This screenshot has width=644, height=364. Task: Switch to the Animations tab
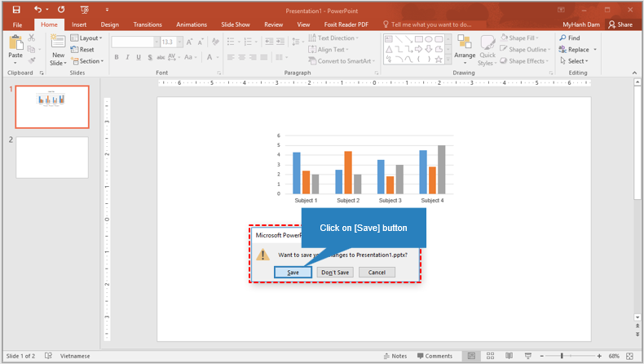[x=192, y=24]
